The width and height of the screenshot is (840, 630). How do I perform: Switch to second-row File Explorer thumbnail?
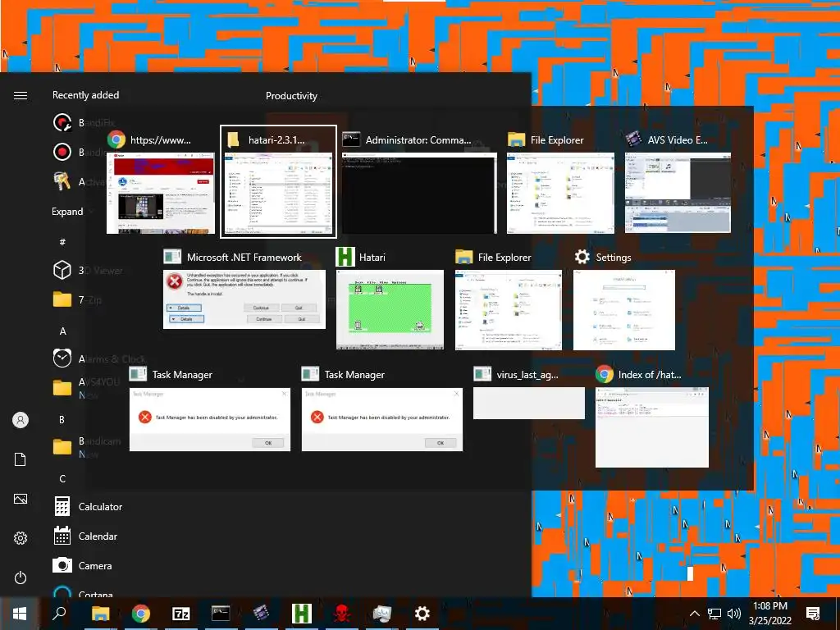coord(509,310)
